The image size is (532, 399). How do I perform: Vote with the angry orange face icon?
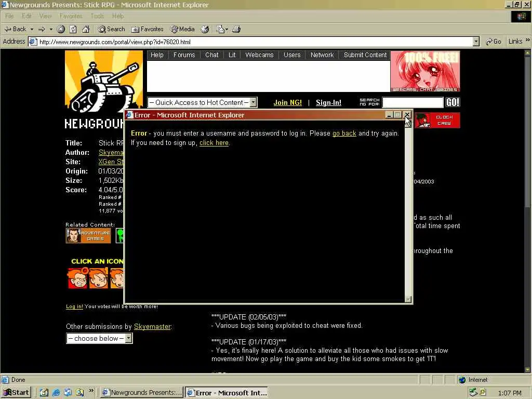78,278
